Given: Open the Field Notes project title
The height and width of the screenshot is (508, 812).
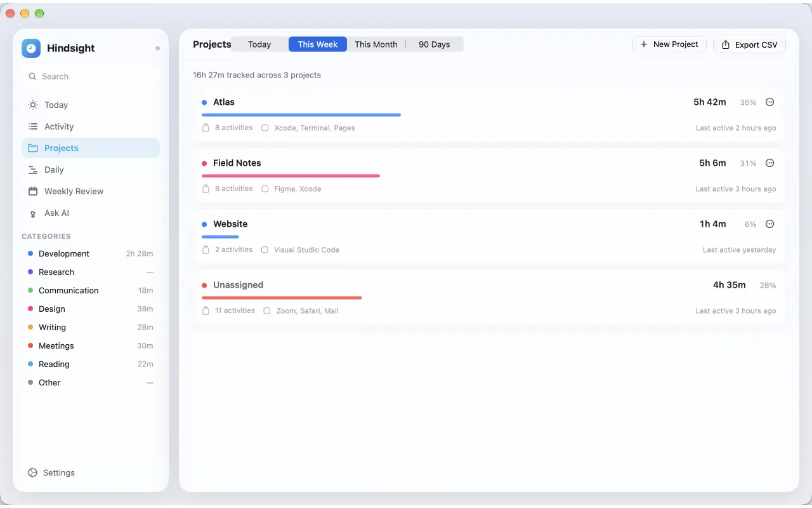Looking at the screenshot, I should click(x=237, y=163).
